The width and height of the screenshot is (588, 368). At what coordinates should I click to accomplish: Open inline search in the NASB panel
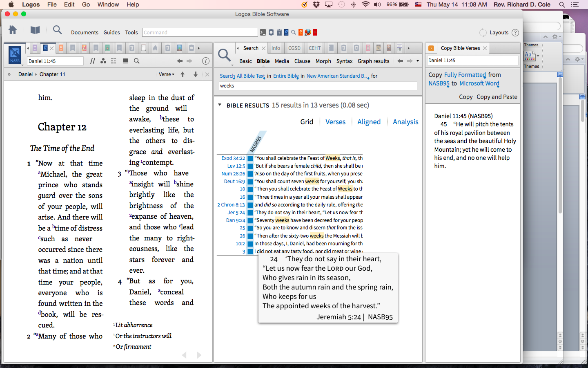point(137,61)
